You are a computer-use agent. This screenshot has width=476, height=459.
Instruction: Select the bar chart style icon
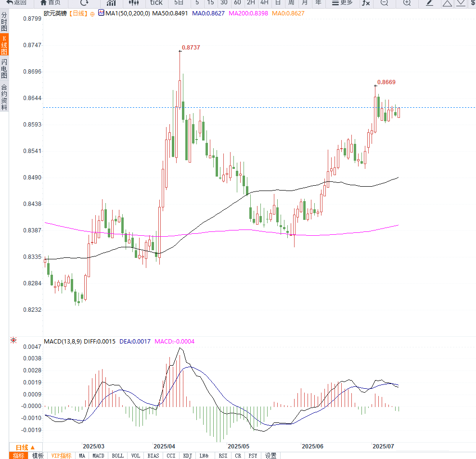pos(111,3)
